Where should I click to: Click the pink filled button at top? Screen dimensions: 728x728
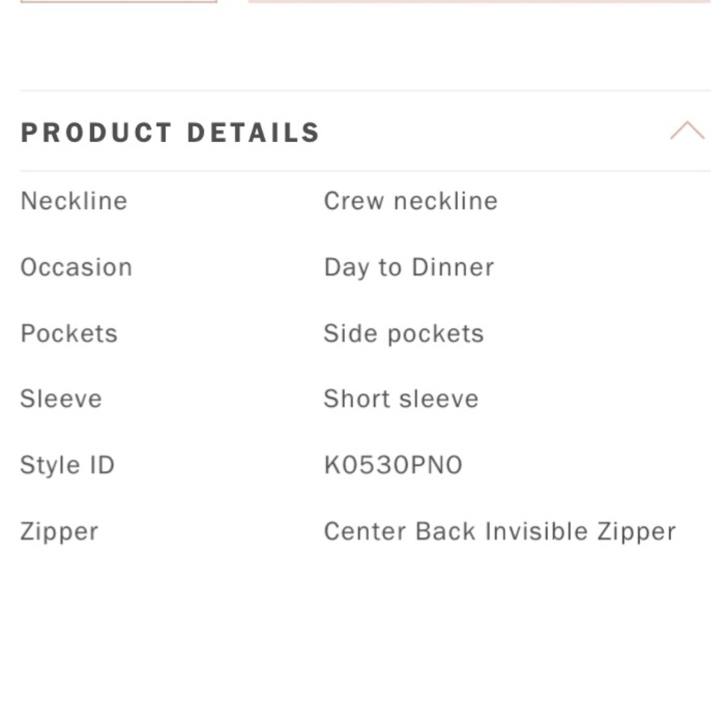479,1
